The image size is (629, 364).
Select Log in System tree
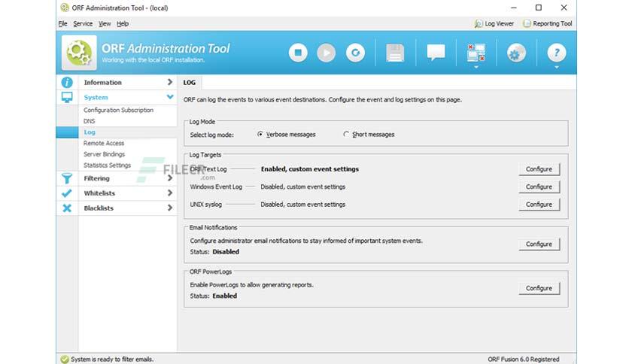tap(90, 132)
